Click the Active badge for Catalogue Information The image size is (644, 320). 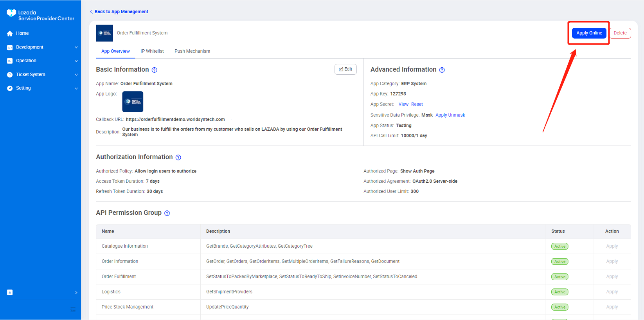click(x=560, y=246)
